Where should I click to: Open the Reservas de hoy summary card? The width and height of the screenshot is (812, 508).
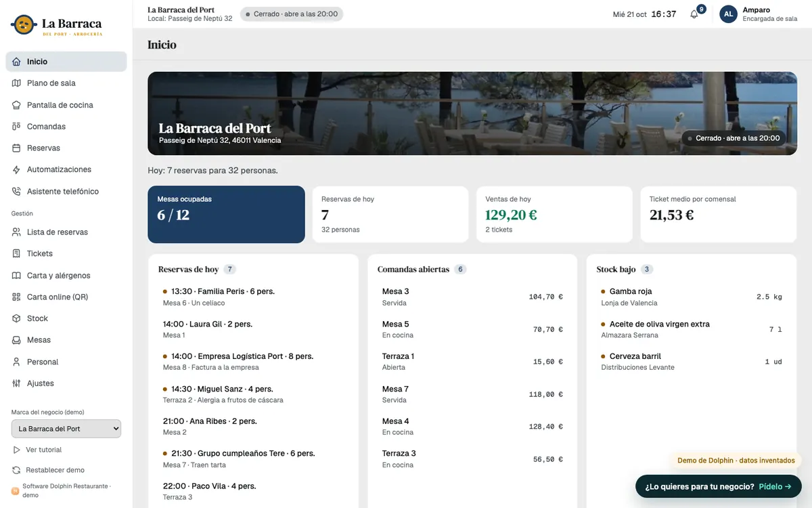pos(390,215)
